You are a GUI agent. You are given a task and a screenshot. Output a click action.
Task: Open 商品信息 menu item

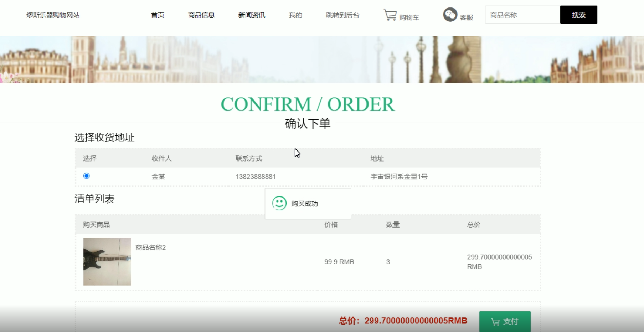[201, 15]
